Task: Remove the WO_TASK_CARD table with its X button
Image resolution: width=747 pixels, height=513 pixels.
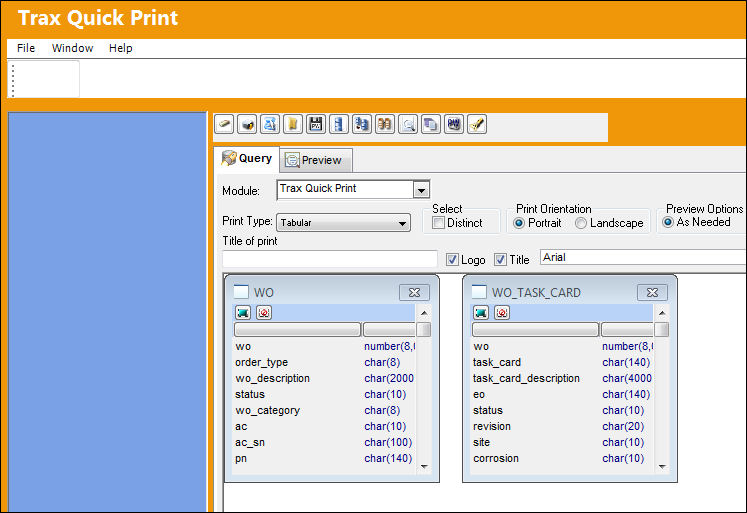Action: pos(652,292)
